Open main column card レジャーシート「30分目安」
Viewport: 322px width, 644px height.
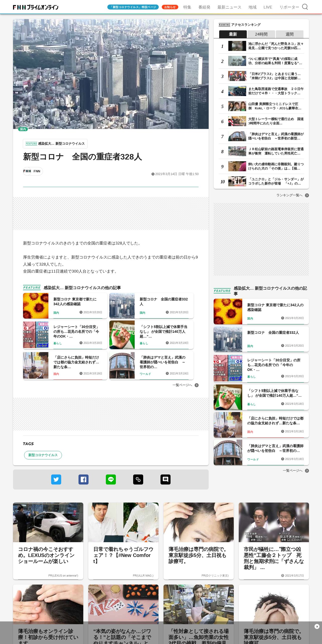pos(65,335)
